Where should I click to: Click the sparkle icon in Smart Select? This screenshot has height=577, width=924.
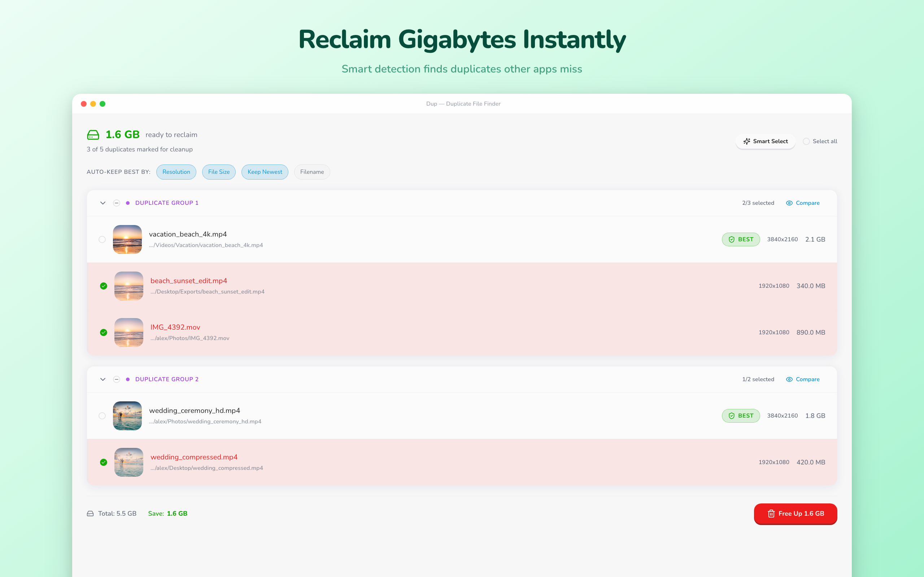[x=746, y=142]
